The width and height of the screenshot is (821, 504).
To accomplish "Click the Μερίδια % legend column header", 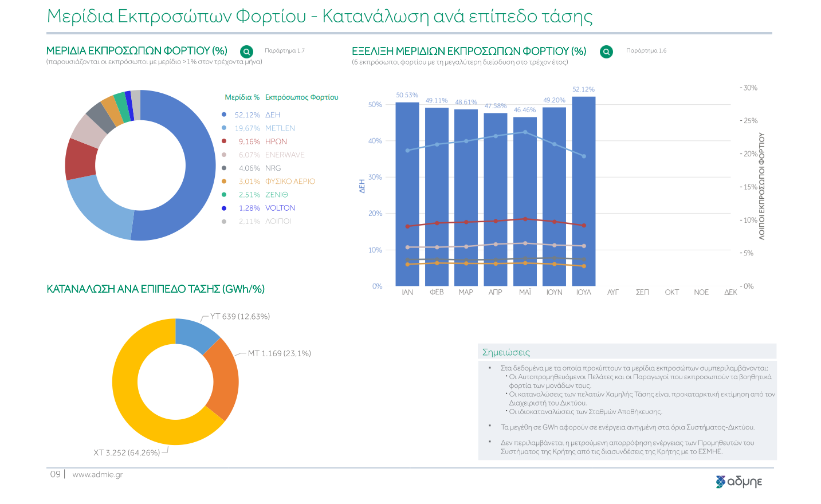I will 242,97.
